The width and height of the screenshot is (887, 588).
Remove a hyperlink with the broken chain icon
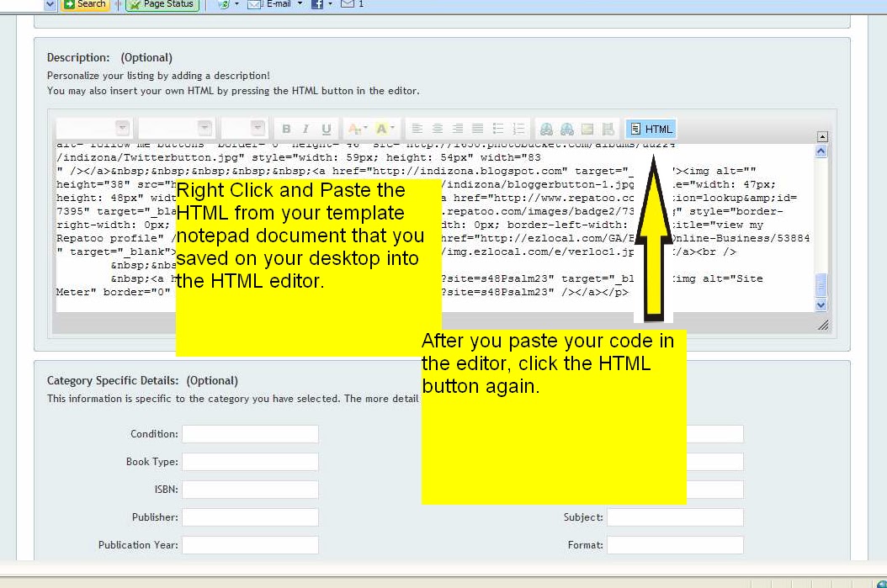click(x=566, y=127)
